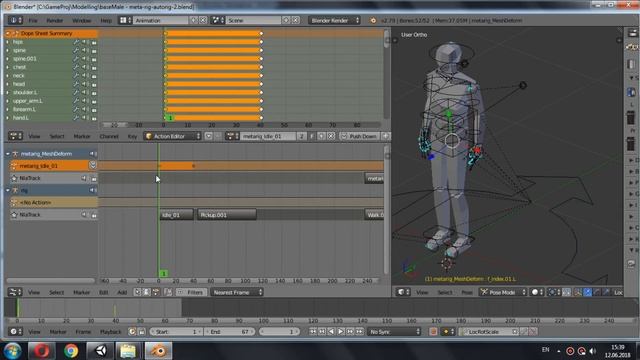
Task: Expand the Dope Sheet Summary channel
Action: tap(8, 33)
